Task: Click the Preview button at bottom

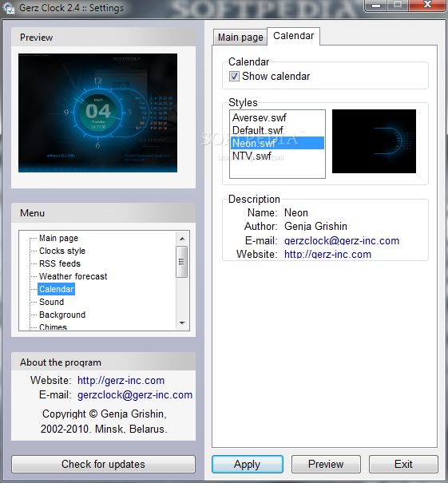Action: pos(326,464)
